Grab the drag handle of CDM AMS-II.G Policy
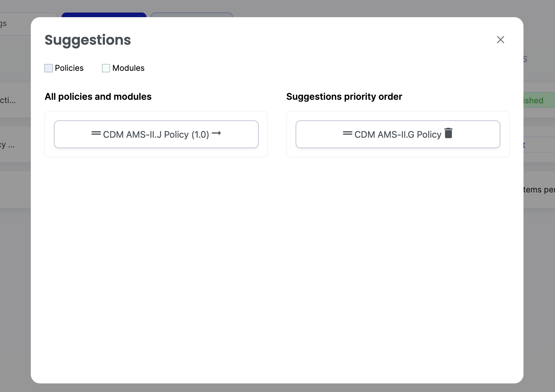Screen dimensions: 555x392 347,133
